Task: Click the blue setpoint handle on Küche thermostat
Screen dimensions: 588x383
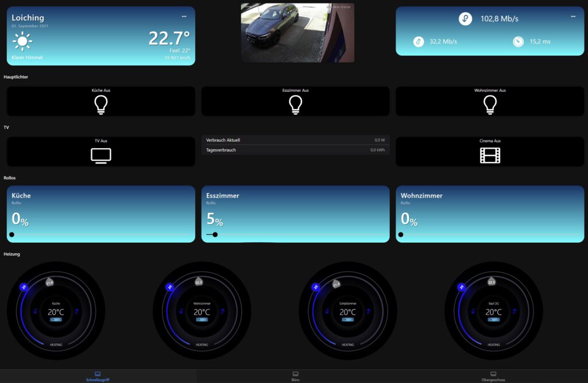Action: 24,287
